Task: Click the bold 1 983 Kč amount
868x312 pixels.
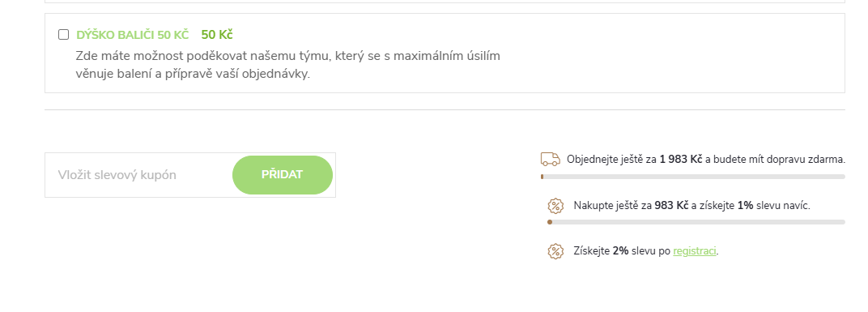Action: pos(681,160)
